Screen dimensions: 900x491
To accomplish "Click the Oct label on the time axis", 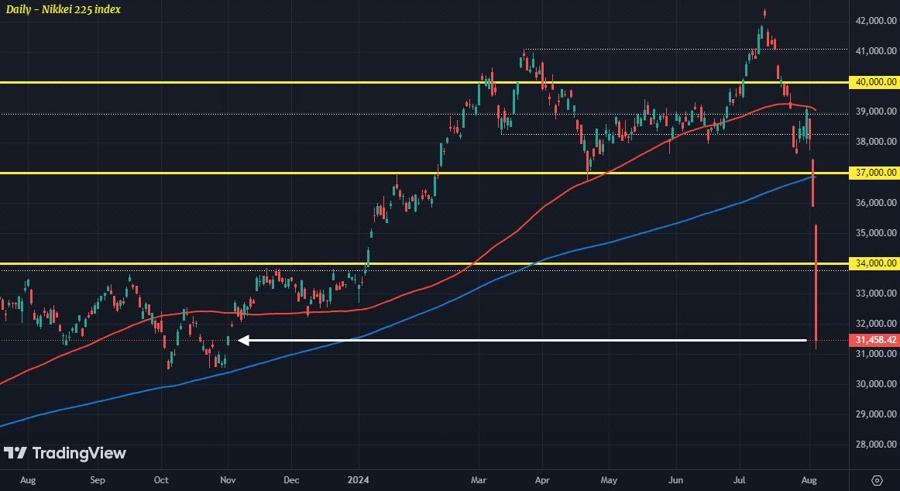I will point(161,480).
